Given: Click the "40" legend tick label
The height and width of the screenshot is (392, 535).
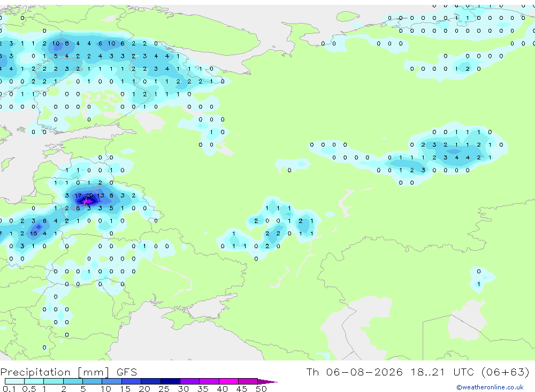Looking at the screenshot, I should click(x=222, y=389).
